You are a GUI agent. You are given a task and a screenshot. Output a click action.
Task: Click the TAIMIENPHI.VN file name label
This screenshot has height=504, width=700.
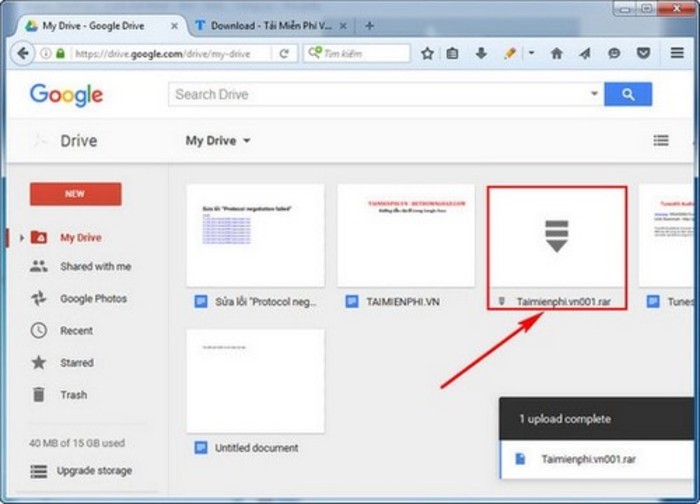click(403, 302)
